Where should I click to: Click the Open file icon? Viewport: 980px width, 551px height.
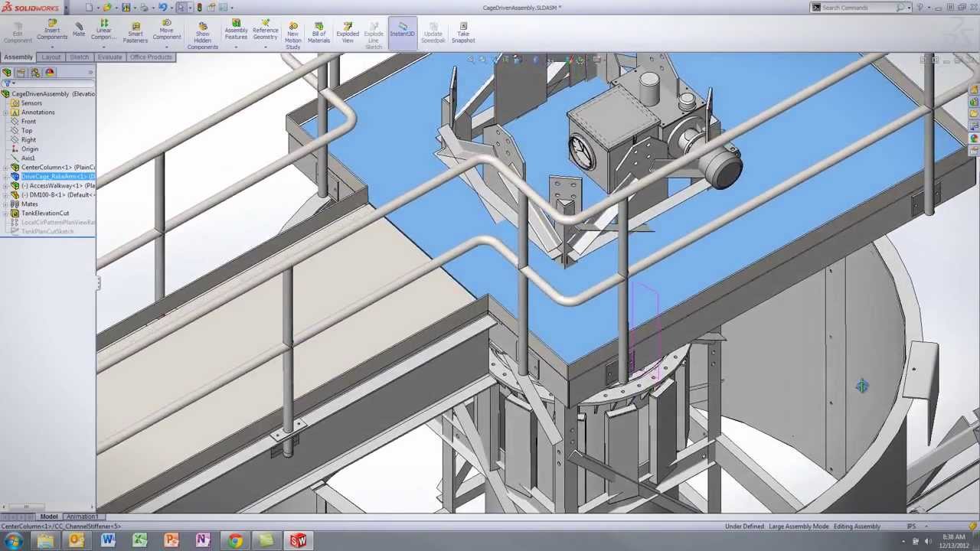[x=107, y=8]
